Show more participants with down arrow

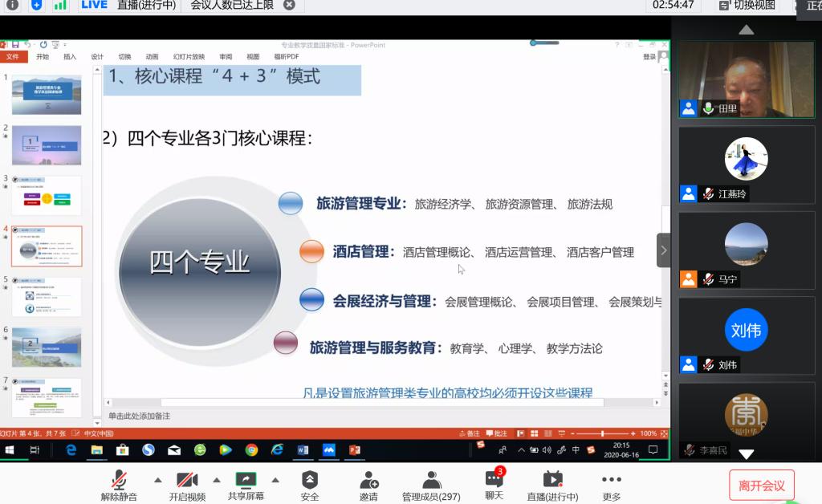(746, 453)
